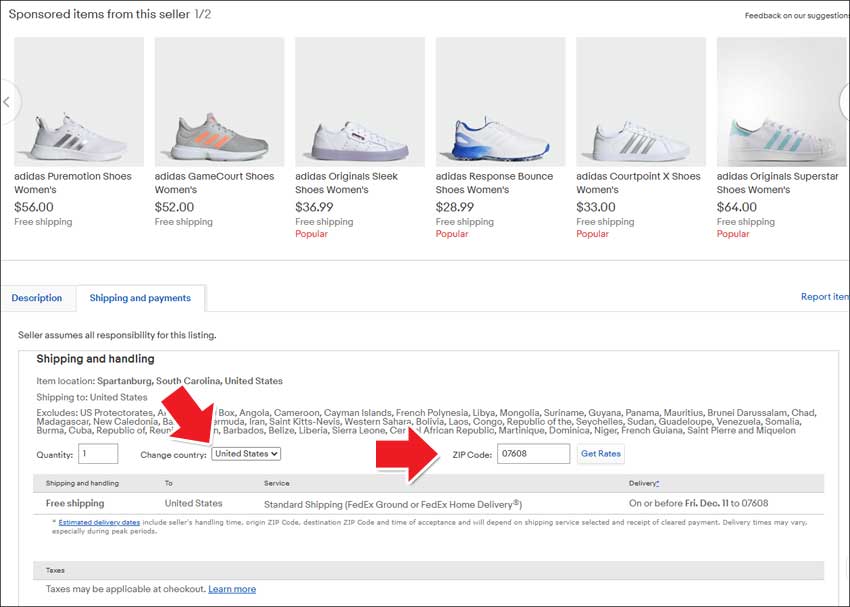The image size is (850, 607).
Task: Click the ZIP Code input field
Action: click(x=533, y=454)
